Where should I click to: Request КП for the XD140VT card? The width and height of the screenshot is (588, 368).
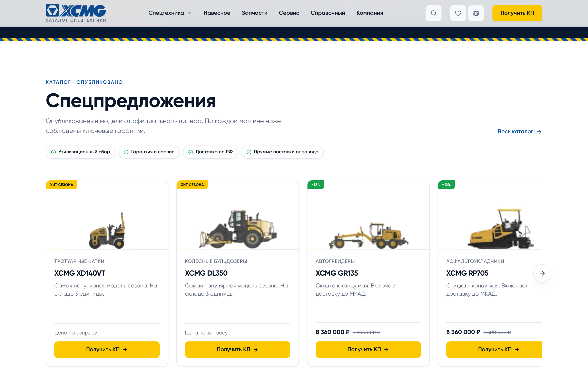tap(107, 350)
